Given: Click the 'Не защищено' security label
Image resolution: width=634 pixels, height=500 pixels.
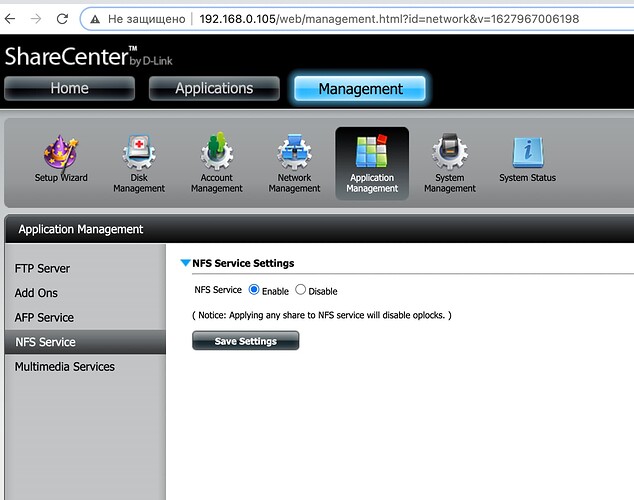Looking at the screenshot, I should point(146,19).
